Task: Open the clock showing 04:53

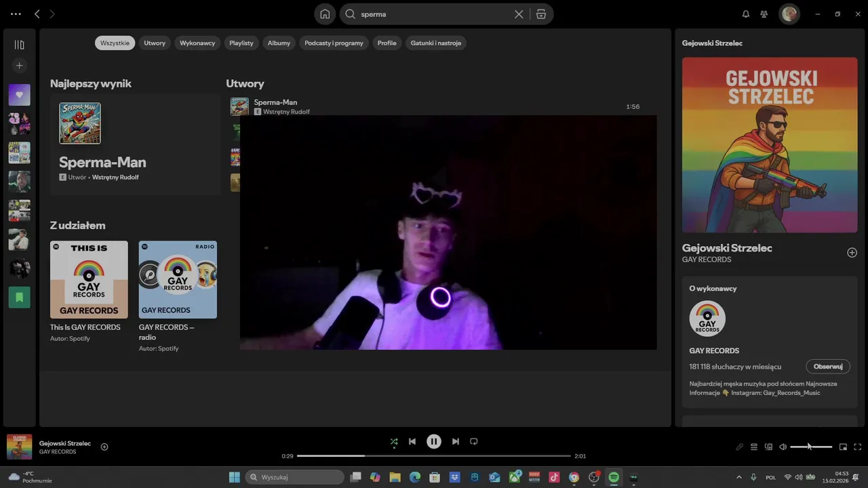Action: click(836, 477)
